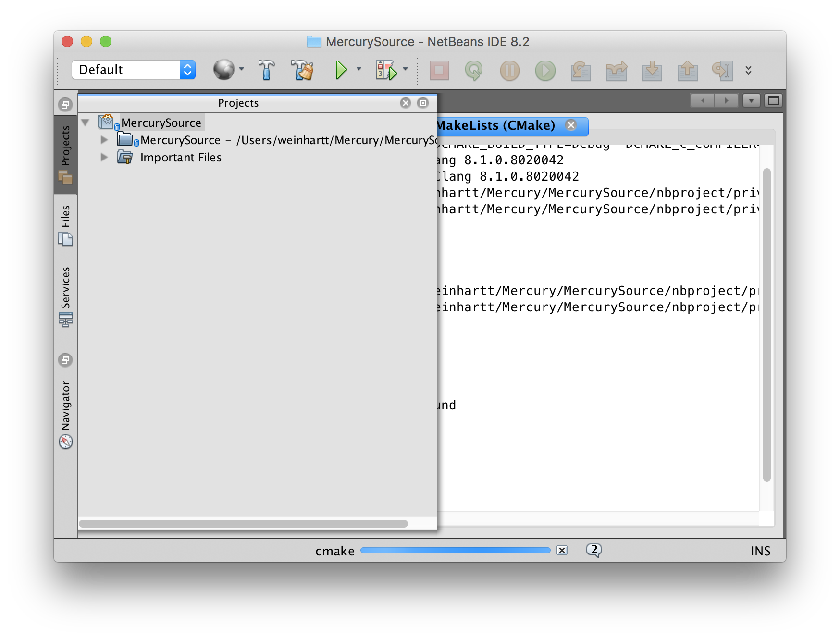This screenshot has width=840, height=639.
Task: Click the Continue debugger icon
Action: tap(545, 70)
